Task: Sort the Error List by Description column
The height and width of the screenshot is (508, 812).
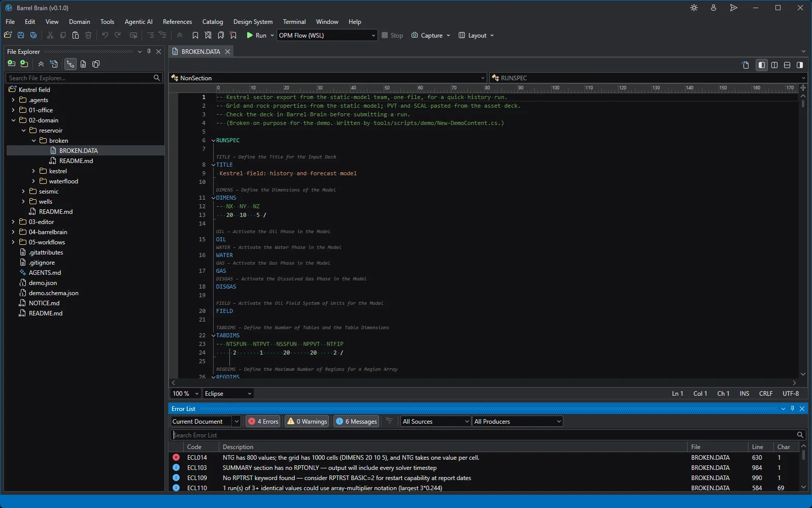Action: (x=453, y=447)
